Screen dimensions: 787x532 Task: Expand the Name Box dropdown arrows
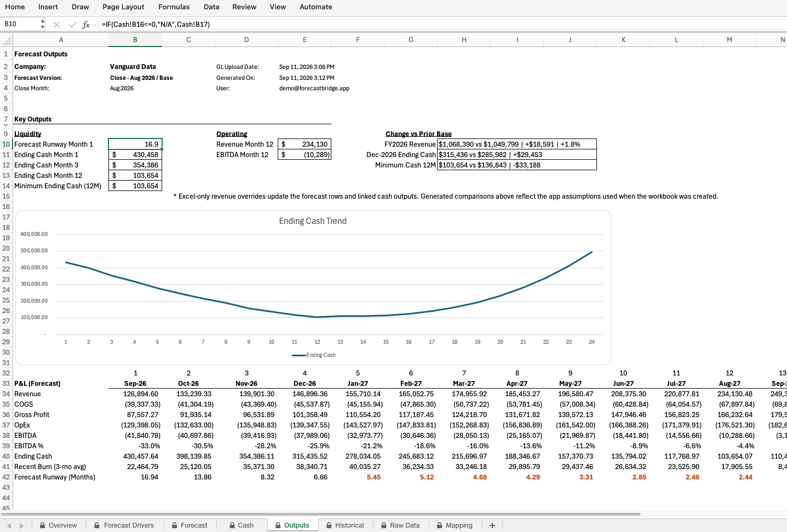[x=43, y=24]
